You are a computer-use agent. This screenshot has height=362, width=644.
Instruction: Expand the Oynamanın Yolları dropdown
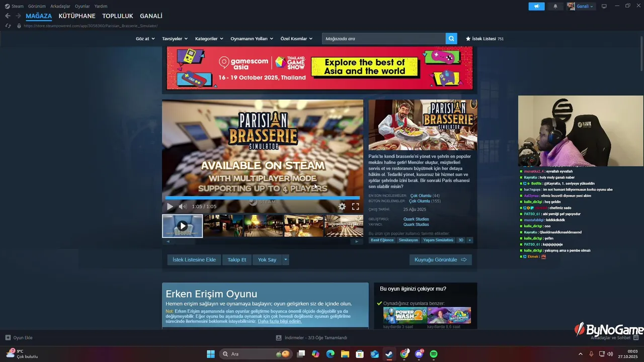(x=252, y=39)
